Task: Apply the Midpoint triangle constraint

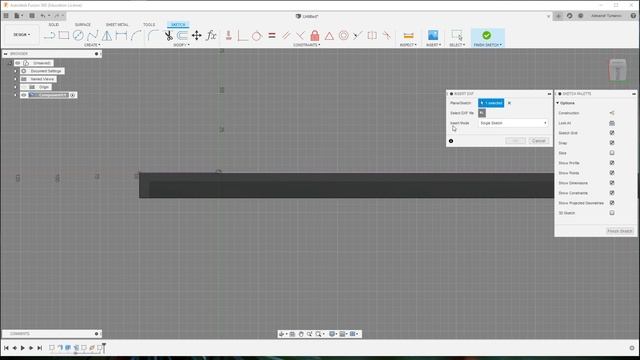Action: coord(329,36)
